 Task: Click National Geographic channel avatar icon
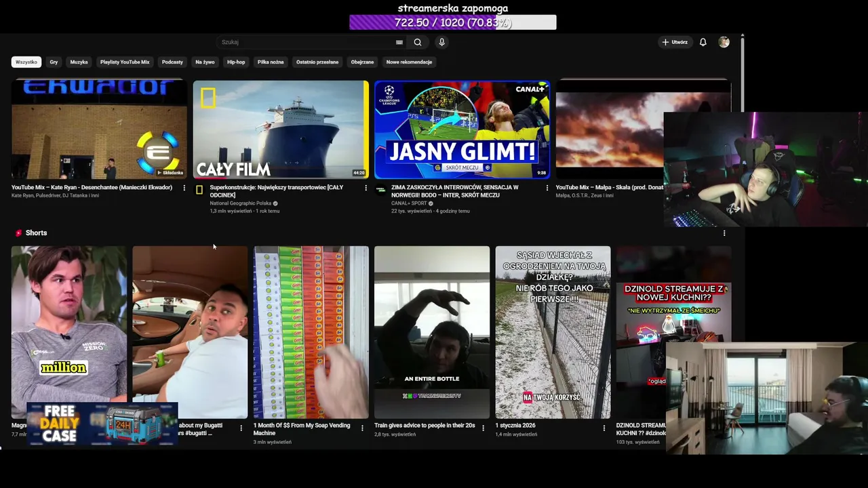[199, 190]
